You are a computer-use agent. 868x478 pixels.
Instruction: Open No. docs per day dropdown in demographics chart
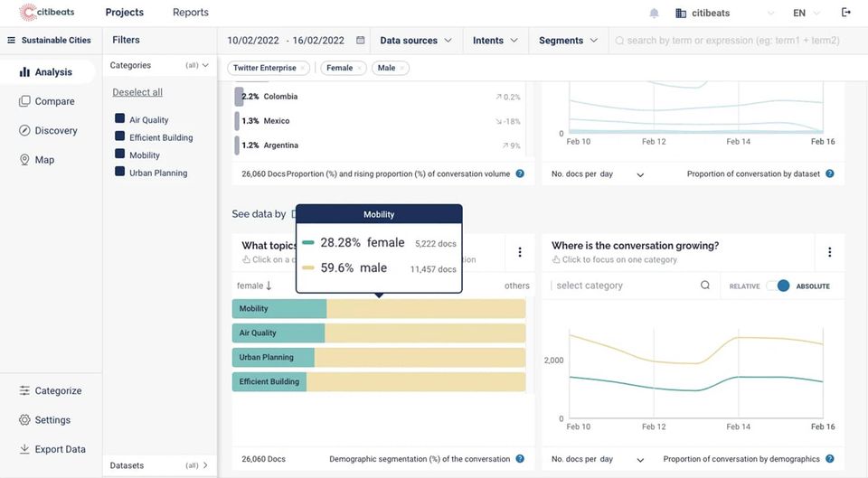click(598, 459)
